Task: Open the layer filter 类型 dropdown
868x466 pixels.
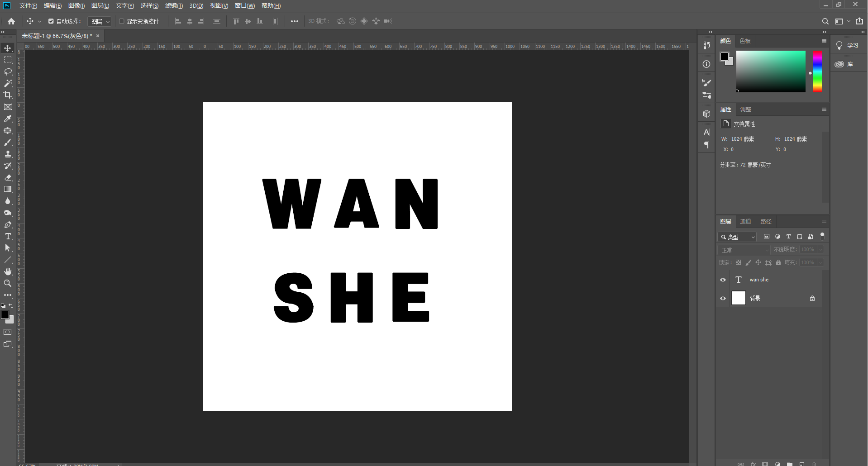Action: point(737,237)
